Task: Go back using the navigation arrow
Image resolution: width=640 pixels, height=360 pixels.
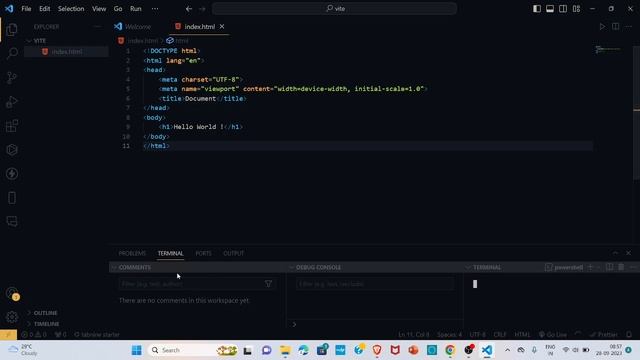Action: point(189,9)
